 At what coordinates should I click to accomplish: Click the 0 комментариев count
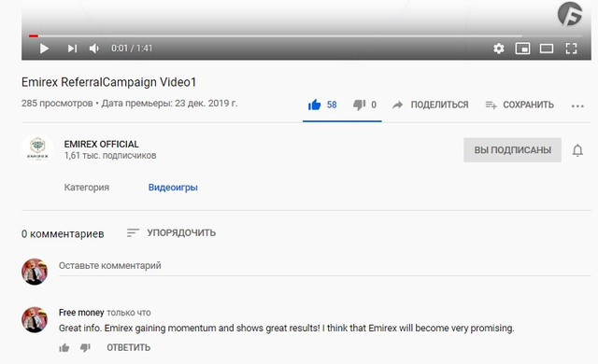[x=63, y=233]
